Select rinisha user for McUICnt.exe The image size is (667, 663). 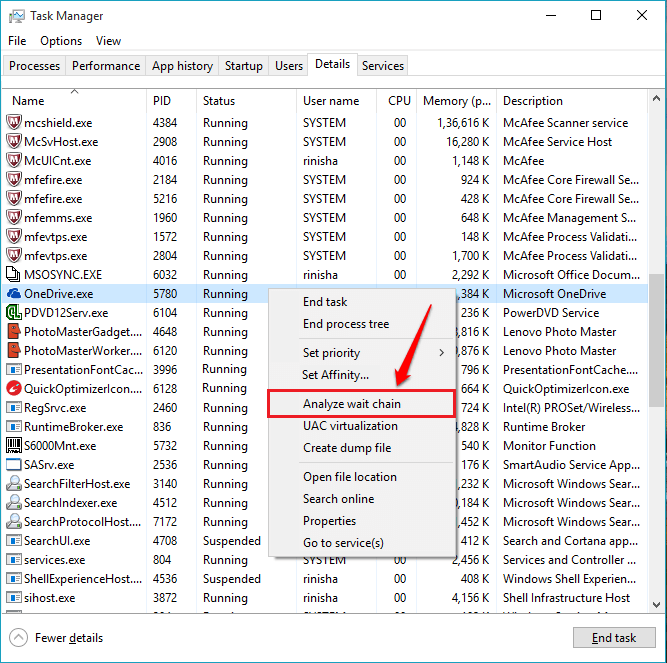click(320, 160)
